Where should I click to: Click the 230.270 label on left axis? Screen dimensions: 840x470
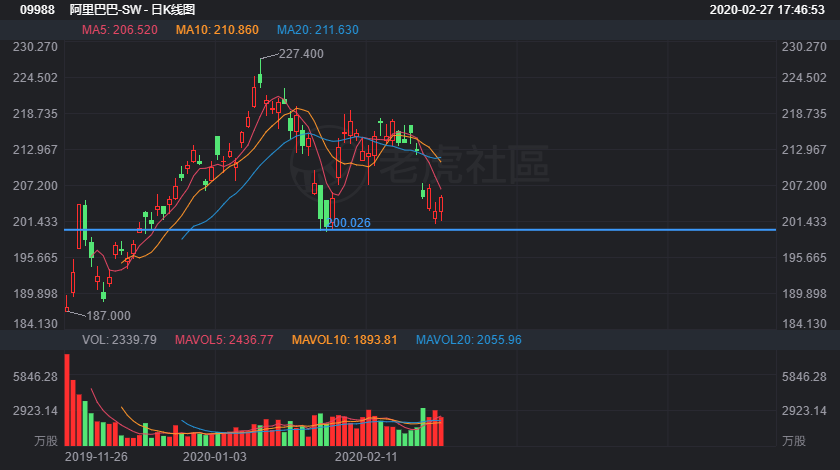click(x=31, y=47)
